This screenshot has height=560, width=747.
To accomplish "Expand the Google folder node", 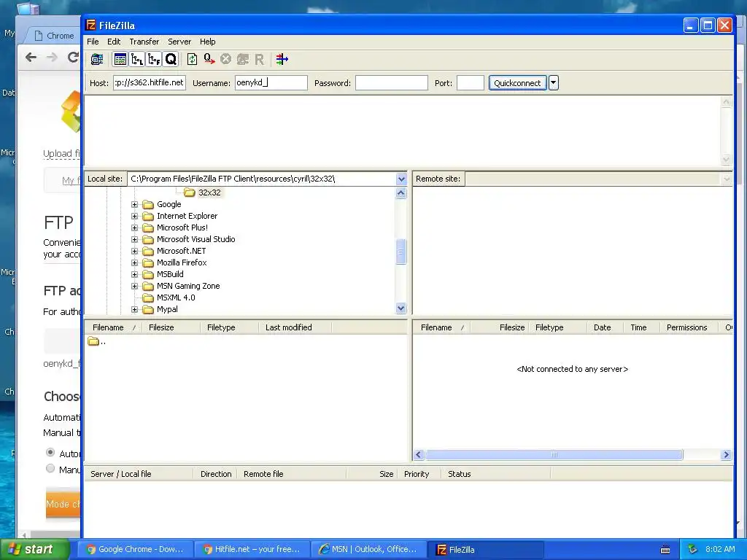I will coord(135,204).
